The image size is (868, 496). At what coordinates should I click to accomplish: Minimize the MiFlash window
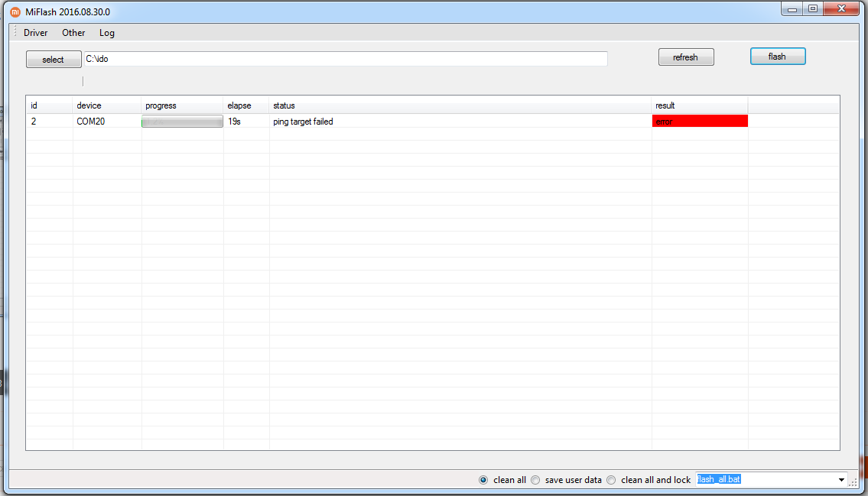(x=792, y=9)
